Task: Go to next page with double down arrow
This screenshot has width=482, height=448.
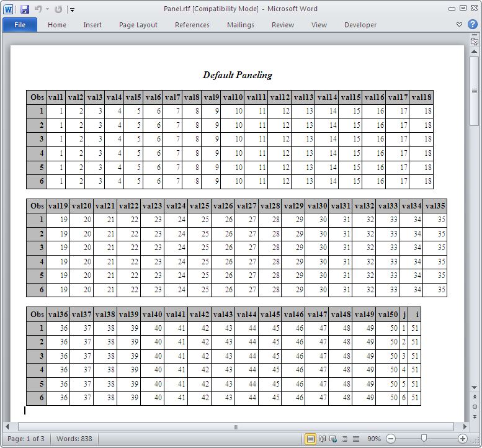Action: [475, 416]
